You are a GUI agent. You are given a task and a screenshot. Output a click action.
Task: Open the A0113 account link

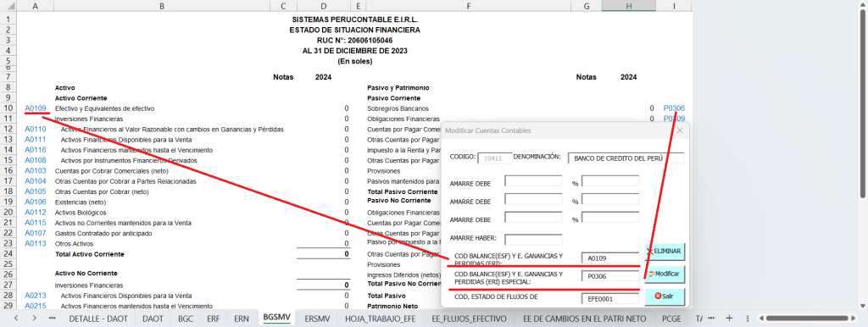pyautogui.click(x=36, y=243)
